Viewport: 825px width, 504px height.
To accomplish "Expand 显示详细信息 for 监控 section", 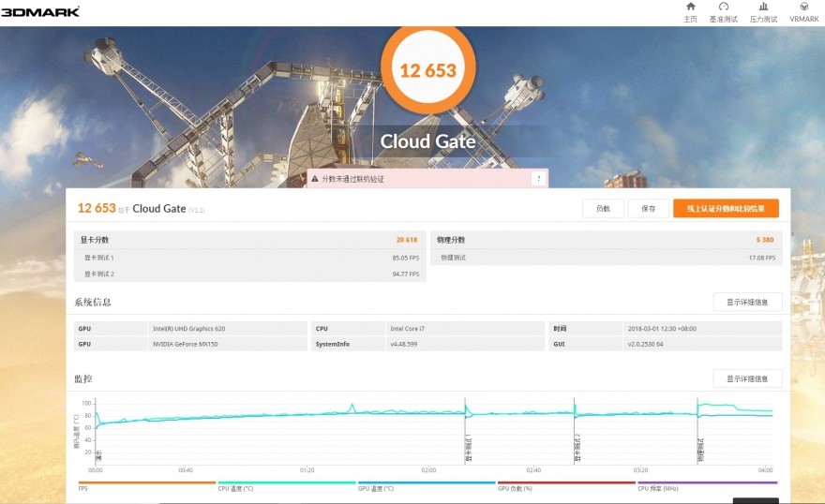I will [747, 378].
